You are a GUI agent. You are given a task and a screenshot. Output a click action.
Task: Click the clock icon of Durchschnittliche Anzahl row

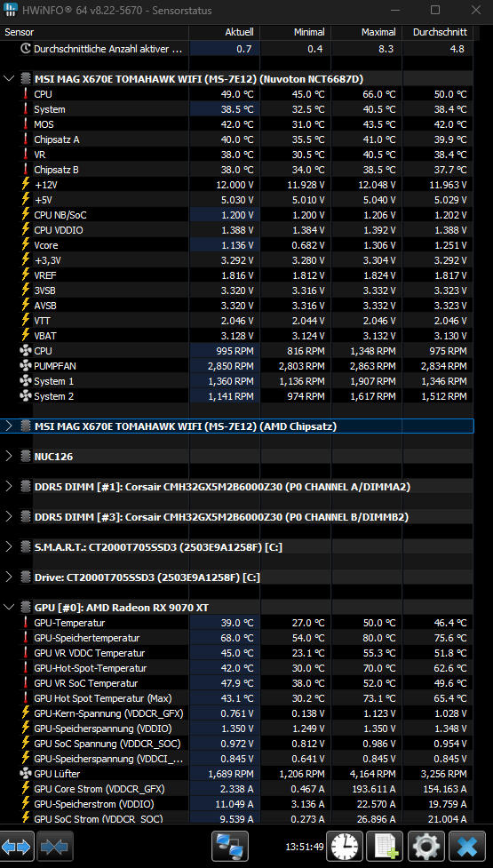tap(26, 49)
